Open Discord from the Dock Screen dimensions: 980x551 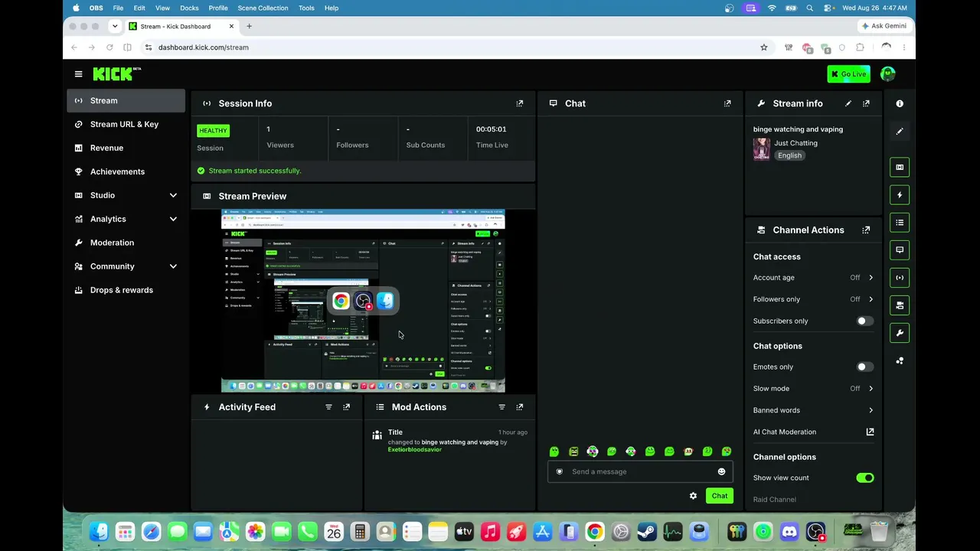789,531
